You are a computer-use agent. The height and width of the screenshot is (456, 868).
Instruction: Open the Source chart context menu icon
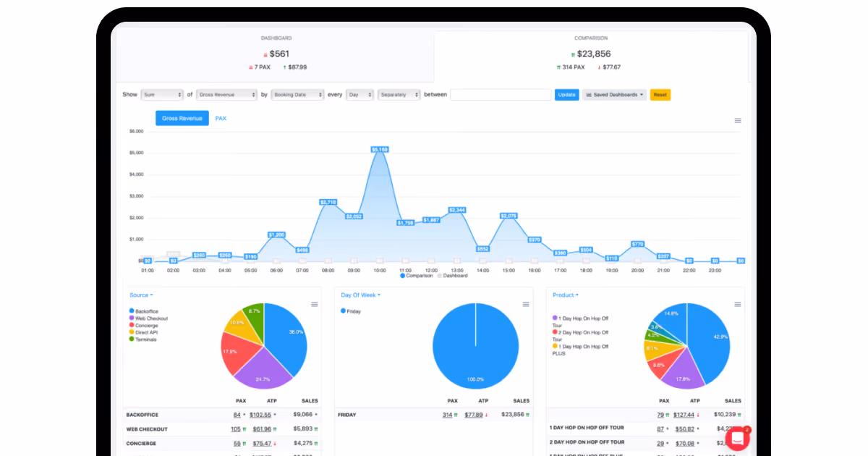coord(315,305)
